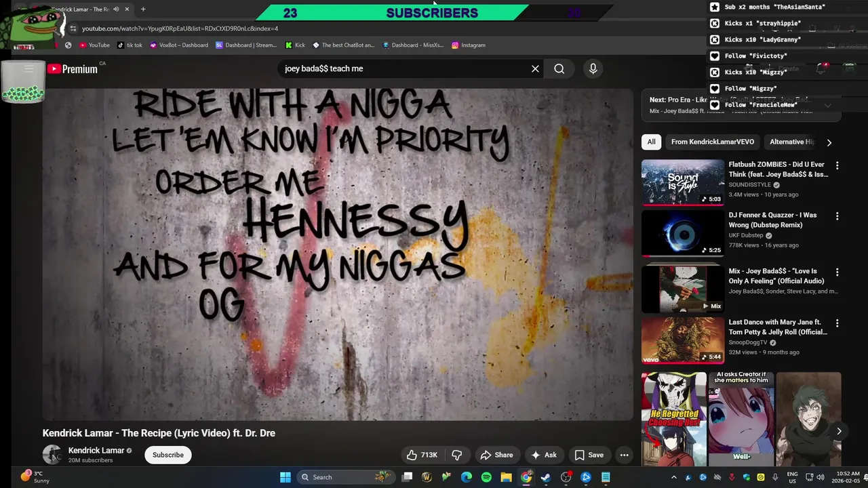Click the Windows taskbar Search box

(x=345, y=477)
